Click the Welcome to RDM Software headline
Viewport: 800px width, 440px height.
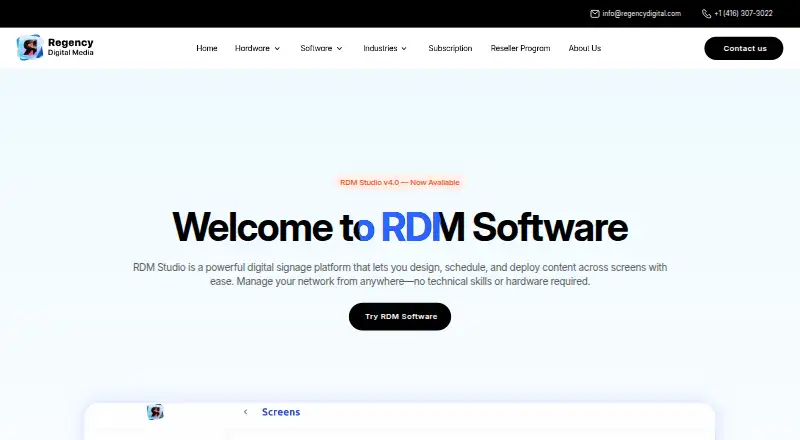400,227
